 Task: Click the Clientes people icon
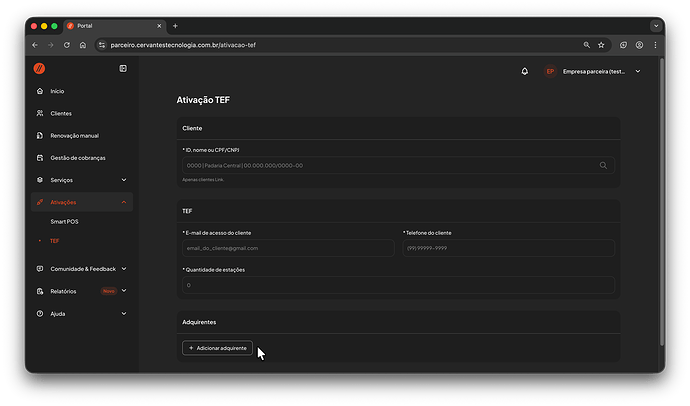click(40, 113)
